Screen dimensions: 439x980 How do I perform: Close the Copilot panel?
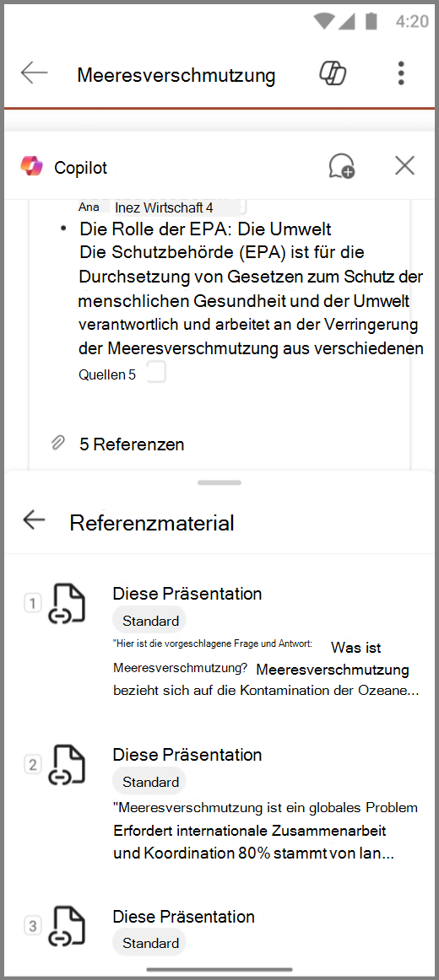[405, 165]
